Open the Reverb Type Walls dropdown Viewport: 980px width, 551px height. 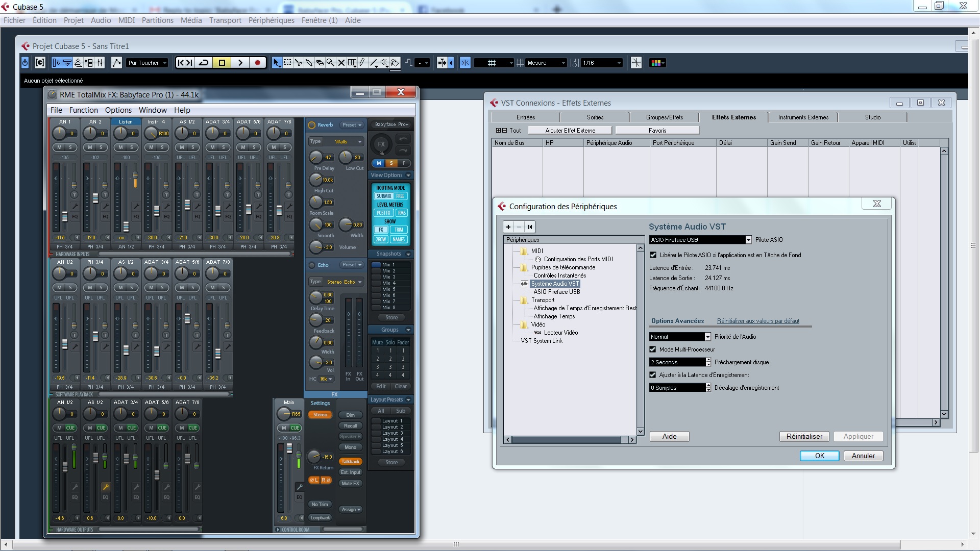coord(344,142)
